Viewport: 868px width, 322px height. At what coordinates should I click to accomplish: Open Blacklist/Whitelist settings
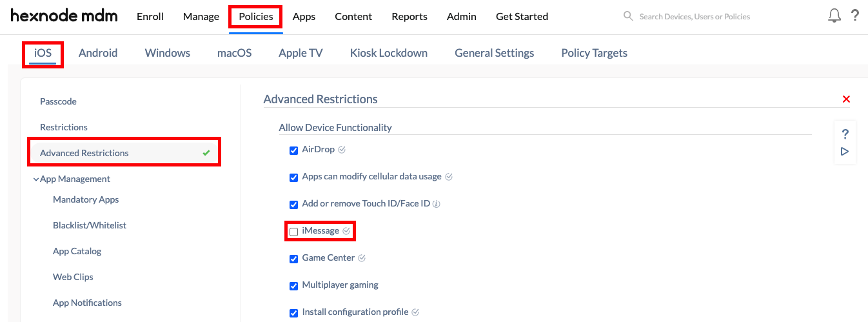[x=90, y=225]
